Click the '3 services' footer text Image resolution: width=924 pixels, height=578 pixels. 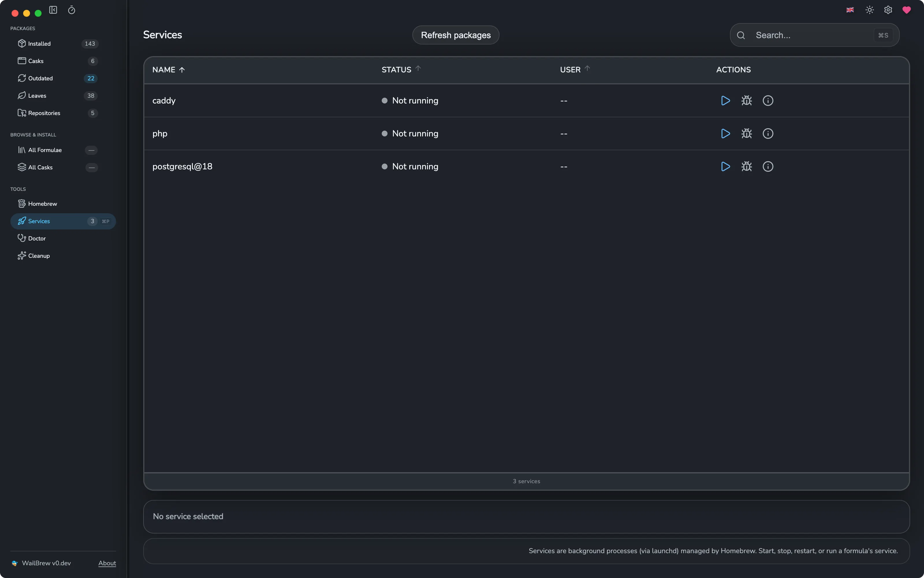(x=526, y=481)
